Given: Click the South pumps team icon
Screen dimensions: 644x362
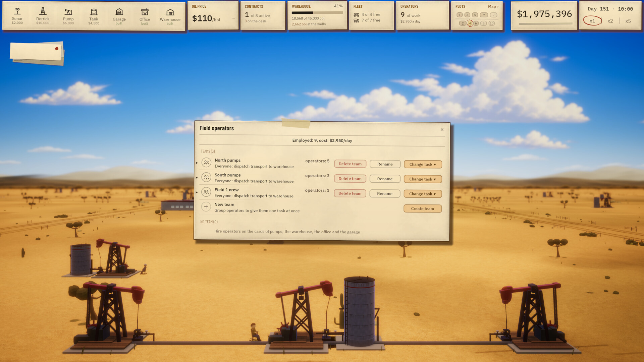Looking at the screenshot, I should tap(206, 178).
